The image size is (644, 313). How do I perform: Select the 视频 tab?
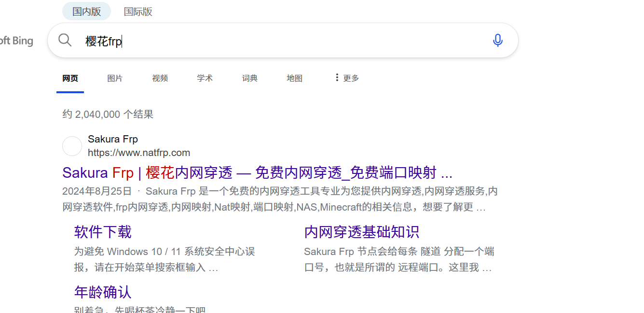160,78
